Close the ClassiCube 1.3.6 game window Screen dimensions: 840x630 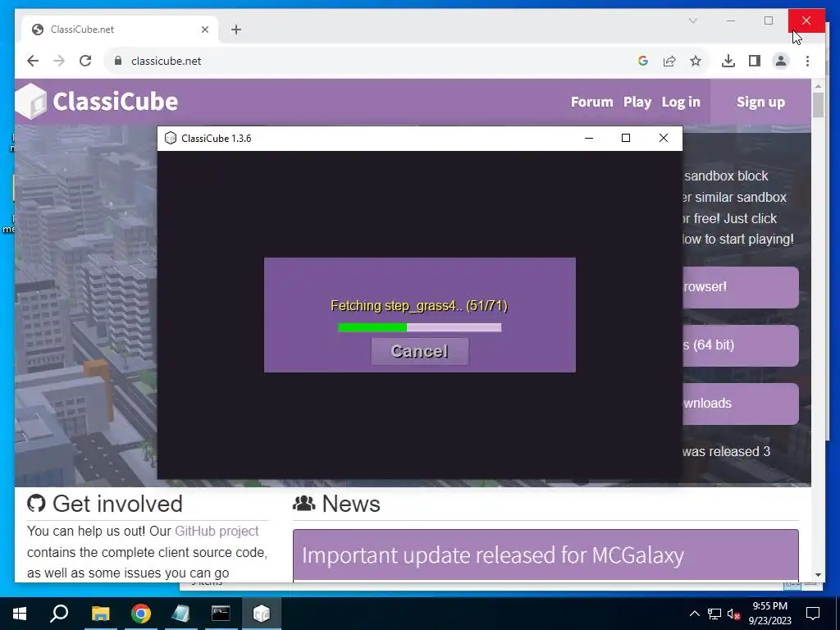[663, 138]
